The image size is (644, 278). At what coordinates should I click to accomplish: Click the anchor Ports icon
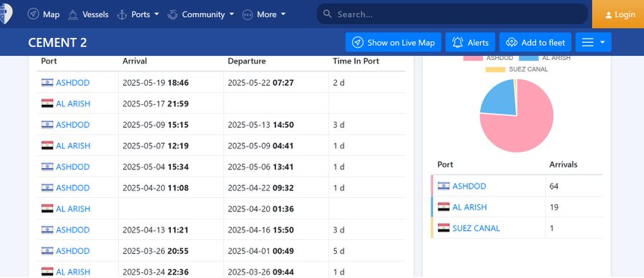click(122, 14)
